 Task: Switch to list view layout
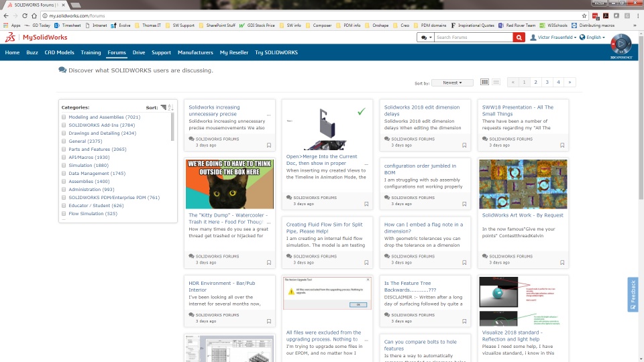pyautogui.click(x=496, y=82)
